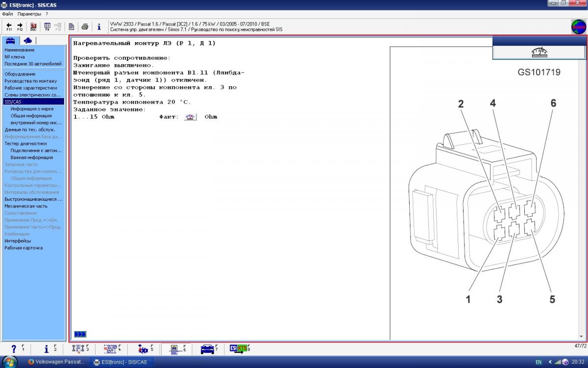Click the meter icon next to Факт
Viewport: 588px width, 368px height.
point(190,117)
